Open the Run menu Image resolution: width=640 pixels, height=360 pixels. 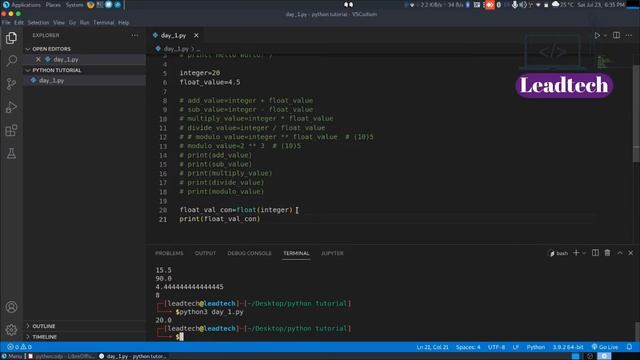point(84,22)
